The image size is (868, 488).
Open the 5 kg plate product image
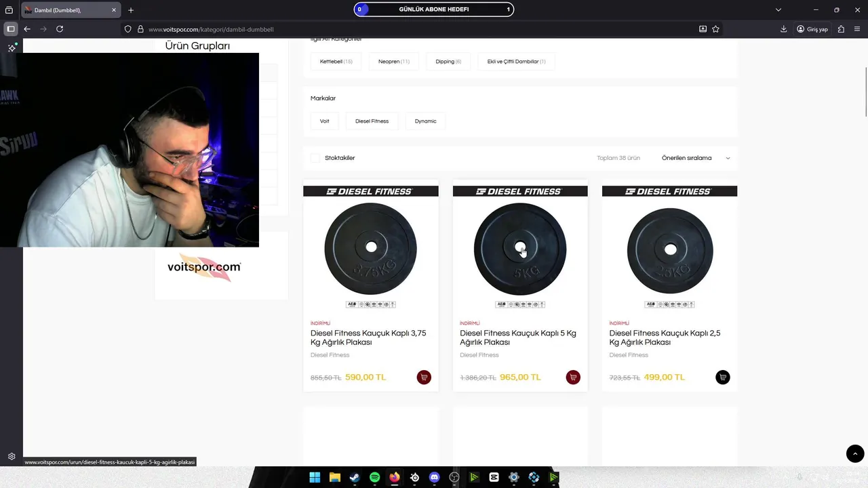click(520, 248)
